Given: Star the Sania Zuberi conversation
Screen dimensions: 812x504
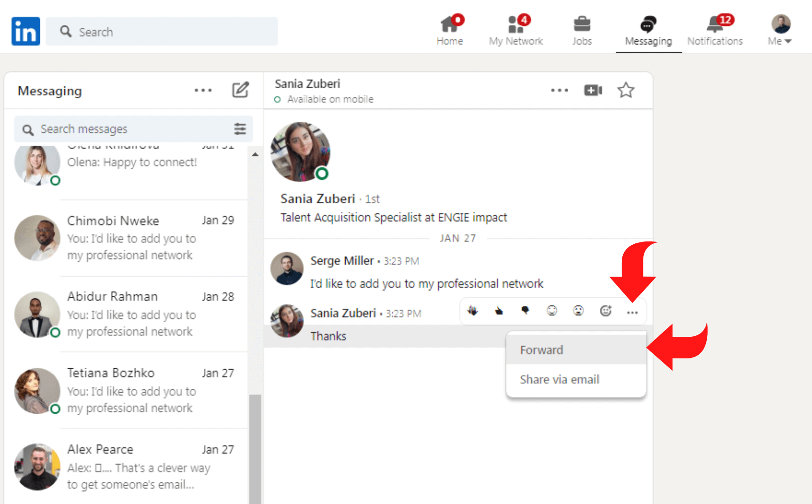Looking at the screenshot, I should (626, 90).
